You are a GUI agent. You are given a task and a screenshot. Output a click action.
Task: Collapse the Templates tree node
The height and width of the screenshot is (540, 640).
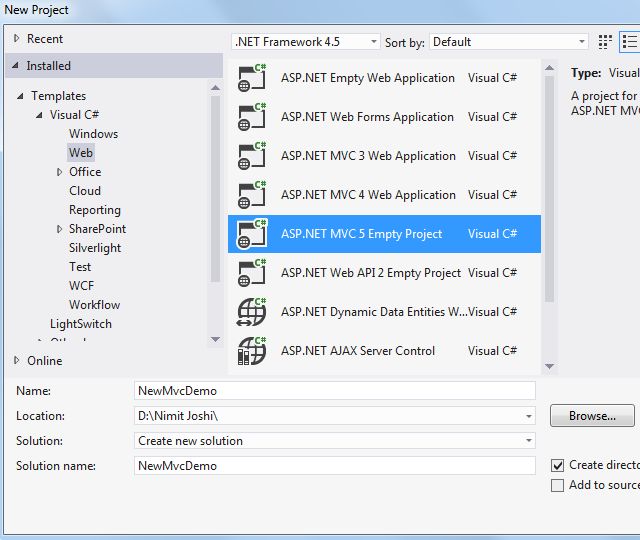20,96
